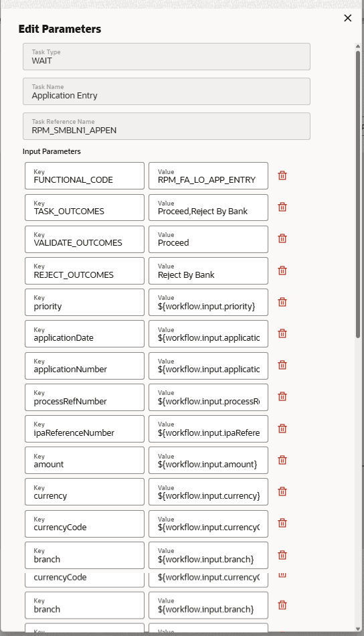This screenshot has width=364, height=636.
Task: Edit the REJECT_OUTCOMES key field
Action: pos(84,271)
